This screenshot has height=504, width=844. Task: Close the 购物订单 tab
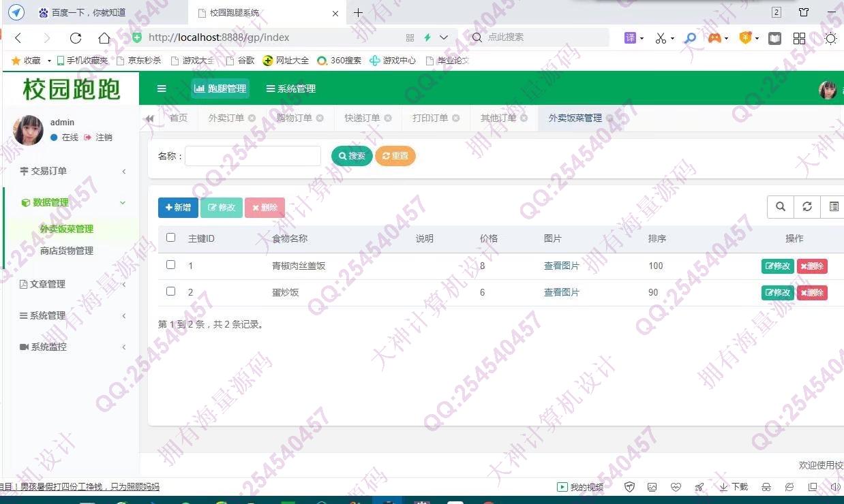[x=320, y=118]
